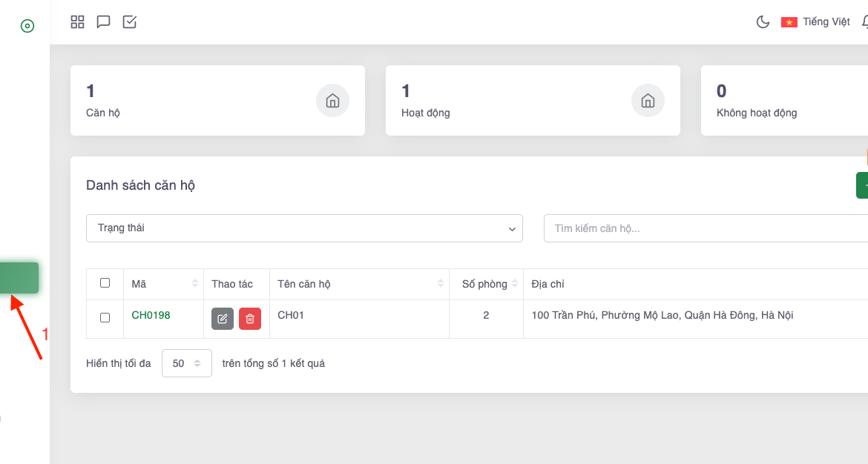Expand the Trạng thái status dropdown

(304, 228)
